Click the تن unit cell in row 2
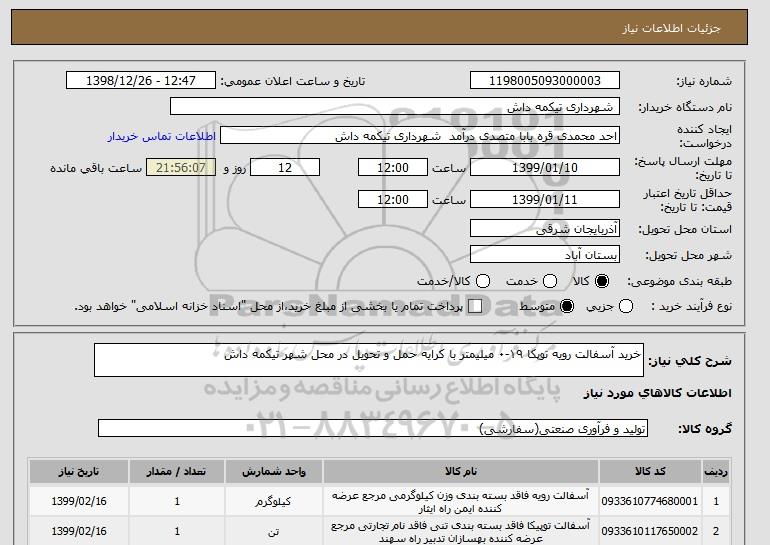 (x=274, y=531)
